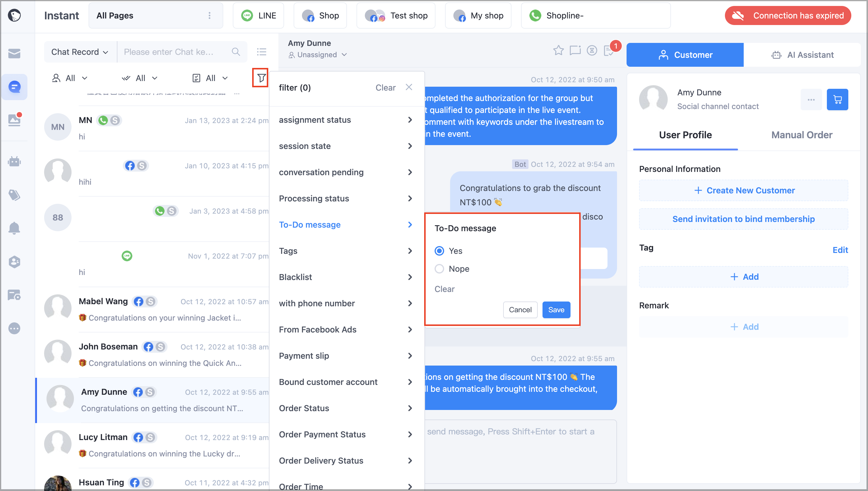The image size is (868, 491).
Task: Select the Yes radio option
Action: click(439, 251)
